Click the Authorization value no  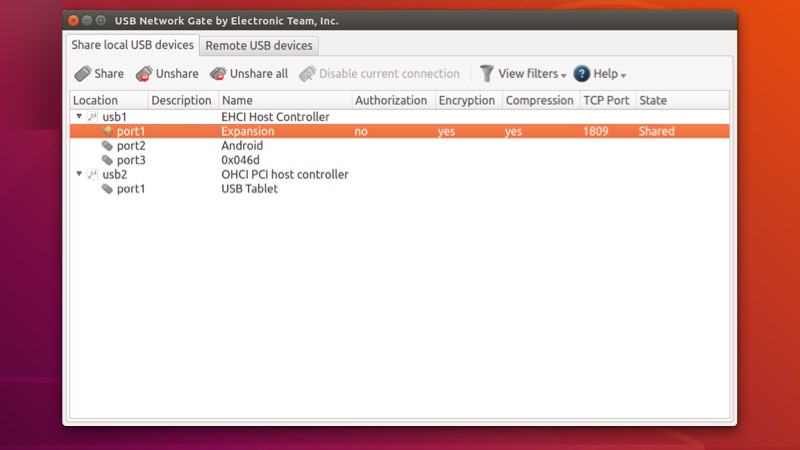(x=361, y=132)
